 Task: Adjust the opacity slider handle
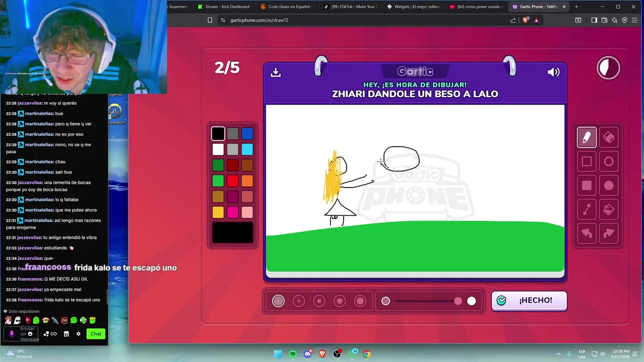458,301
